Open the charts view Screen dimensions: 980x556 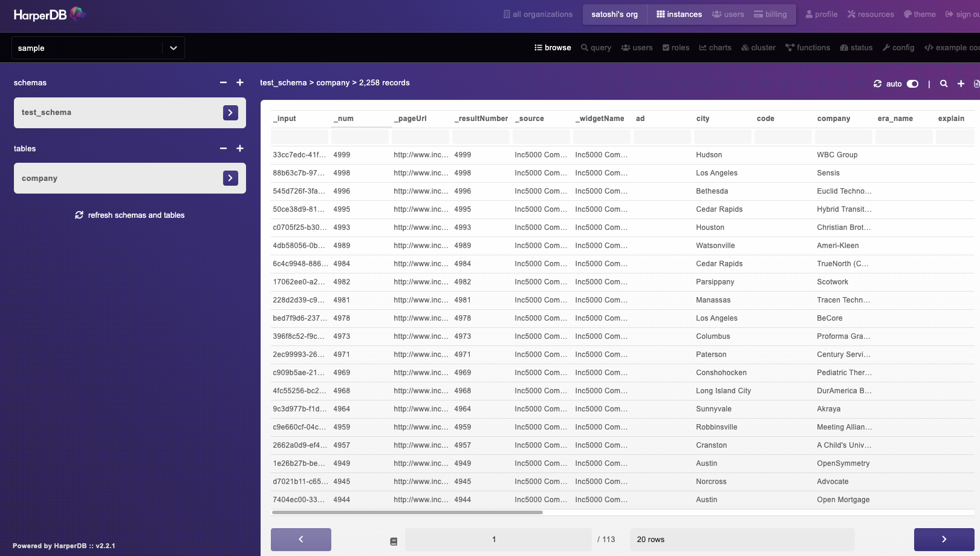[715, 48]
